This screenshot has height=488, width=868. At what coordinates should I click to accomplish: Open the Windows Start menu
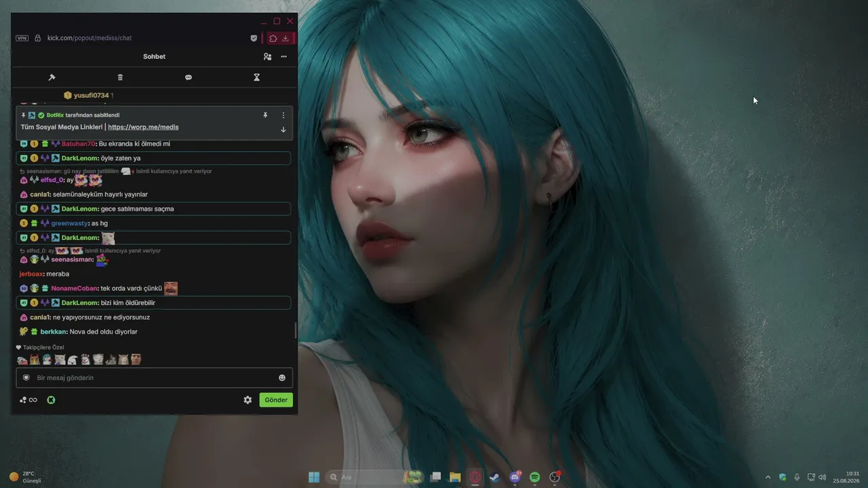click(x=314, y=477)
